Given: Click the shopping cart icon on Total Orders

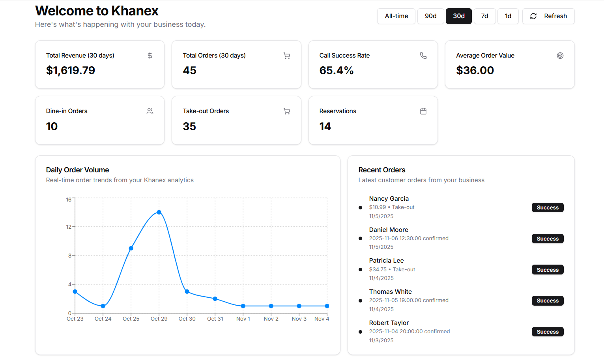Looking at the screenshot, I should (x=286, y=56).
